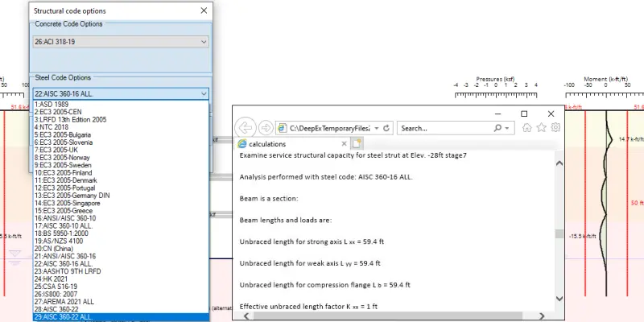The height and width of the screenshot is (322, 644).
Task: Choose 9:EC3 2005-Sweden option
Action: [63, 165]
